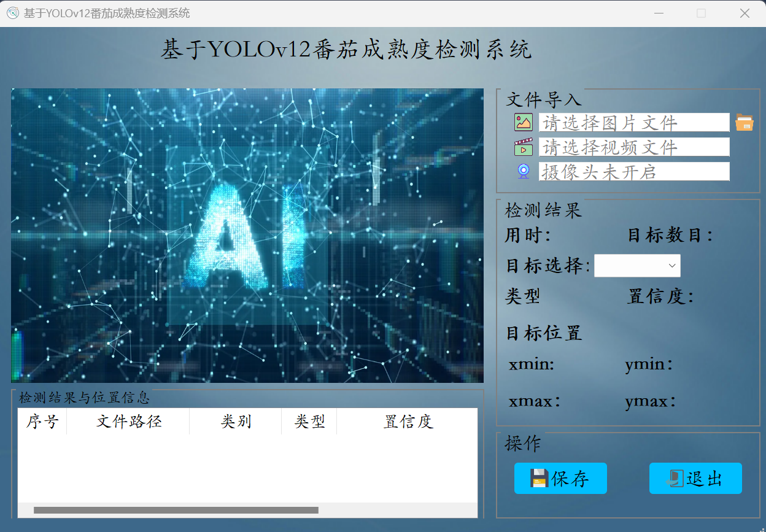Click the main heading 基于YOLOv12番茄成熟度检测系统

coord(346,50)
